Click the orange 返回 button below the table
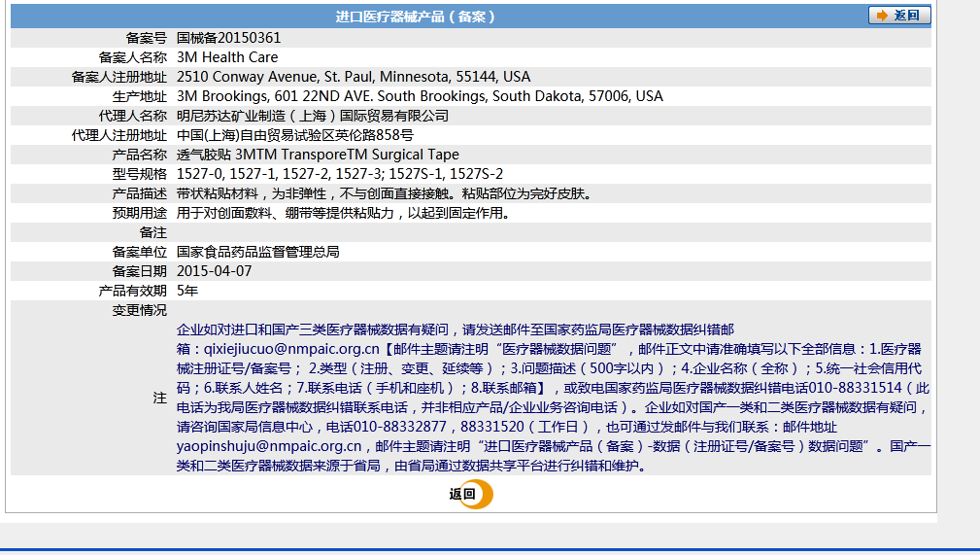Image resolution: width=980 pixels, height=555 pixels. click(x=471, y=495)
